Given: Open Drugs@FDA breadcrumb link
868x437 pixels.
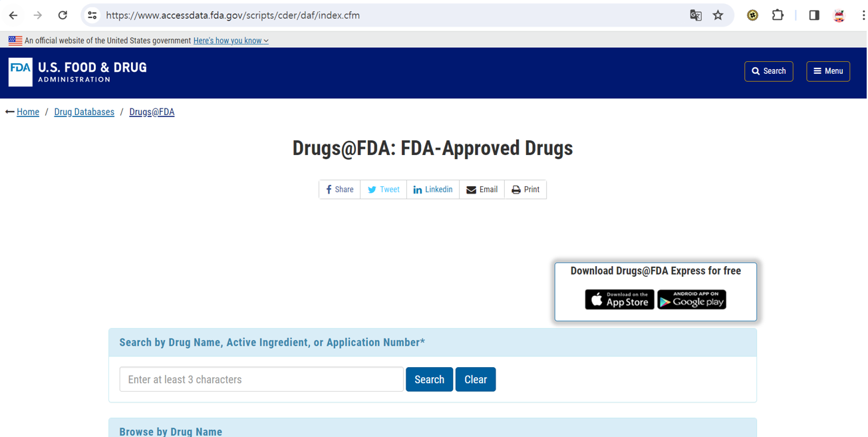Looking at the screenshot, I should tap(152, 112).
